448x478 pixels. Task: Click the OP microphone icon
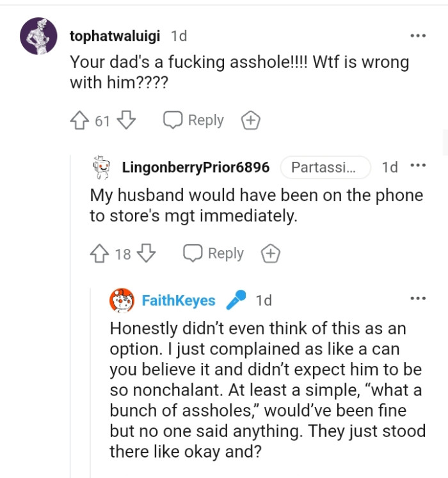[236, 299]
